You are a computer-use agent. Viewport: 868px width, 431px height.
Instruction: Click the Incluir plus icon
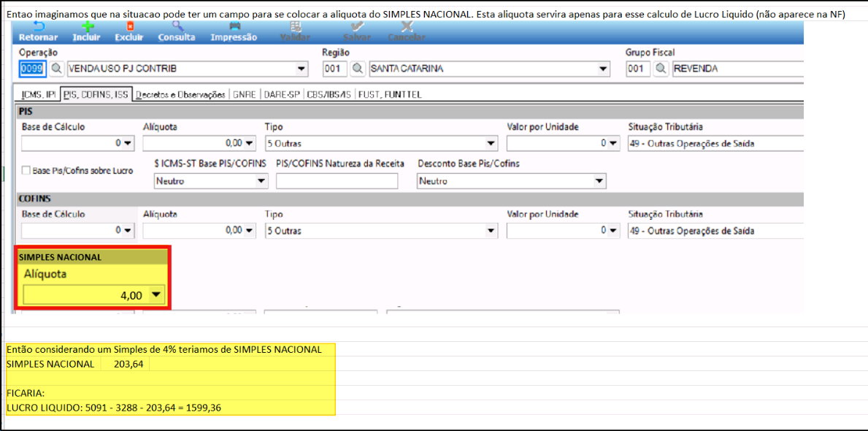point(86,27)
